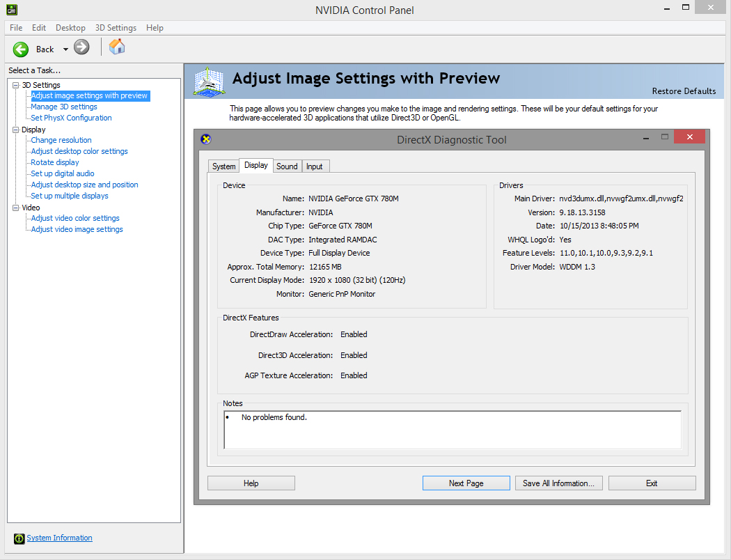731x560 pixels.
Task: Click the green Back arrow icon
Action: [x=20, y=49]
